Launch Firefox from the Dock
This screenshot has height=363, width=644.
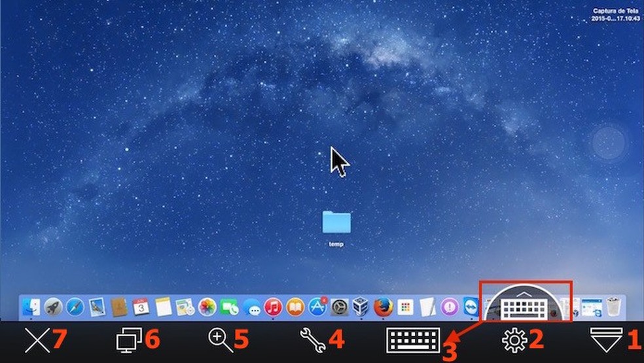[384, 307]
